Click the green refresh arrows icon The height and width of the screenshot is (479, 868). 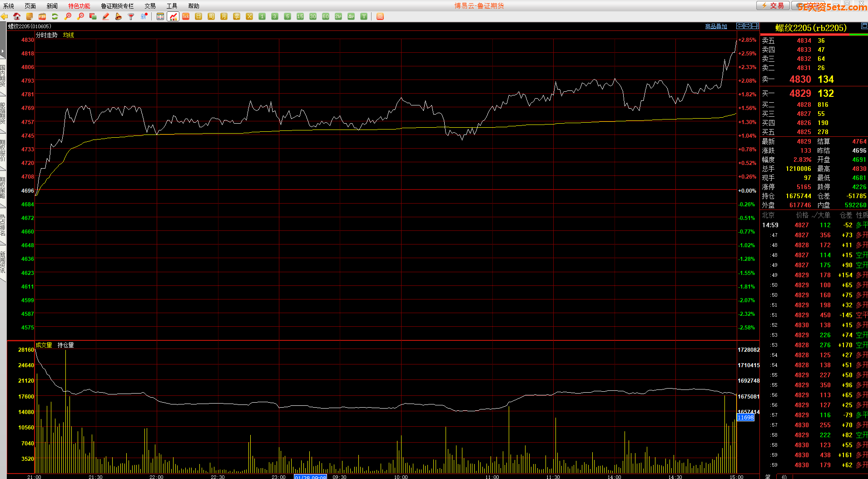[x=55, y=16]
